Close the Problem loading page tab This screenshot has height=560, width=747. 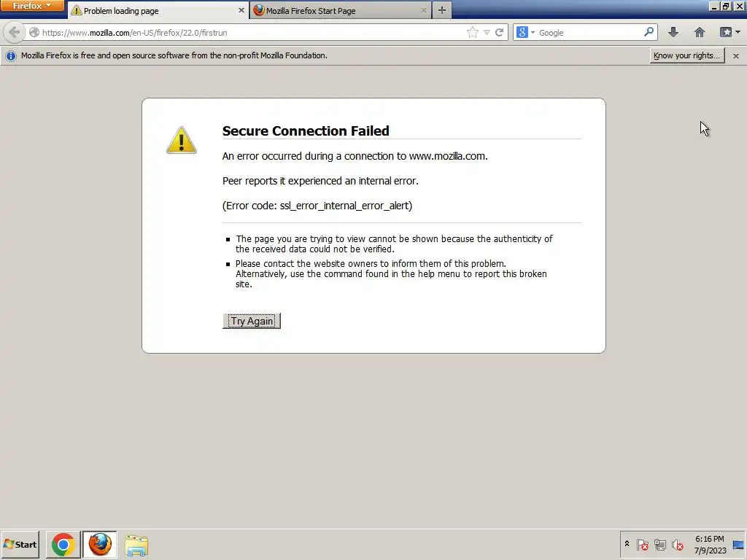click(x=241, y=10)
